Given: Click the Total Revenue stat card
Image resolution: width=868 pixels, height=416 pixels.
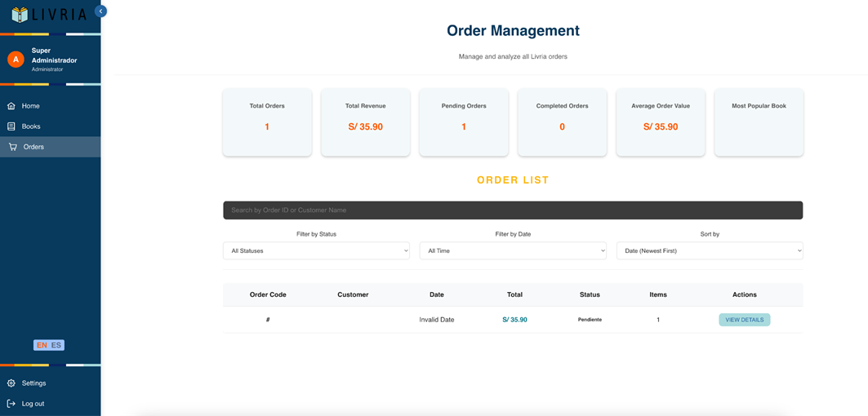Looking at the screenshot, I should click(x=365, y=122).
